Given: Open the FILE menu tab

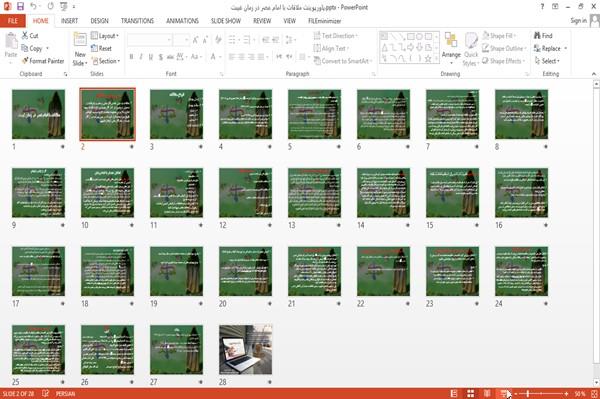Looking at the screenshot, I should (x=13, y=21).
